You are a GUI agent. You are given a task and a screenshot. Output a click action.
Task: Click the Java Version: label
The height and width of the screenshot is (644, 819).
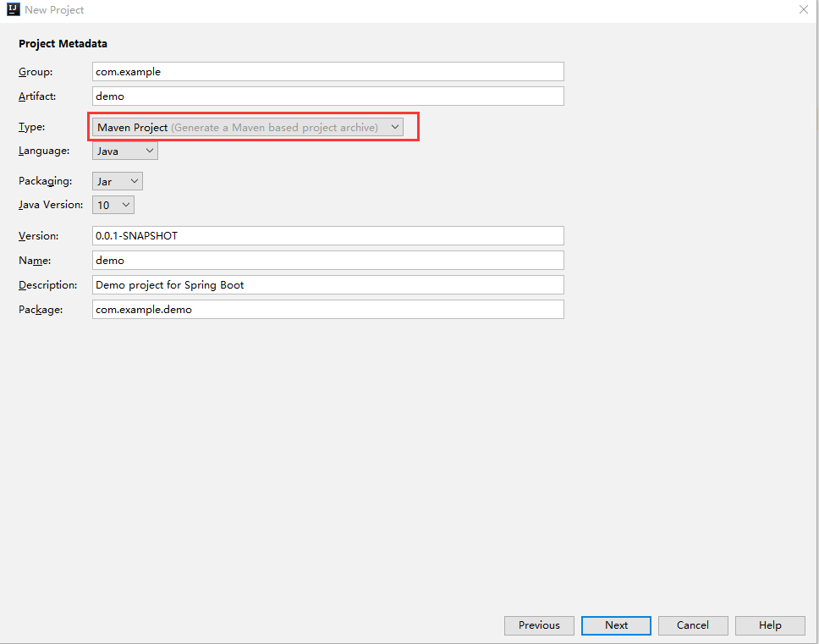51,205
